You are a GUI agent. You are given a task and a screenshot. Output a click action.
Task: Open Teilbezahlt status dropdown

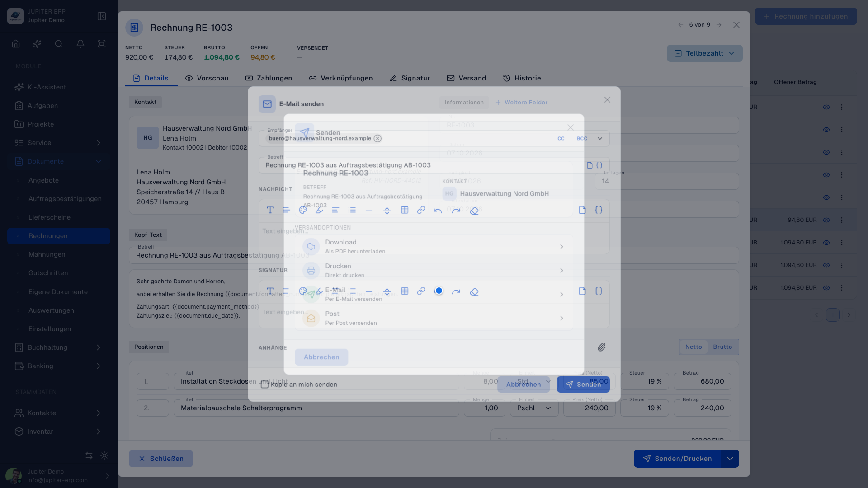pyautogui.click(x=704, y=53)
